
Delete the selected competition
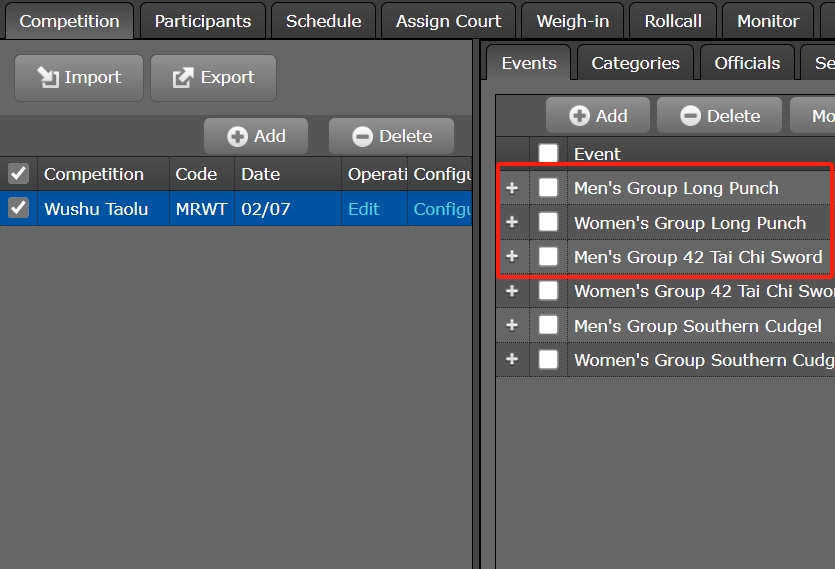(x=392, y=137)
